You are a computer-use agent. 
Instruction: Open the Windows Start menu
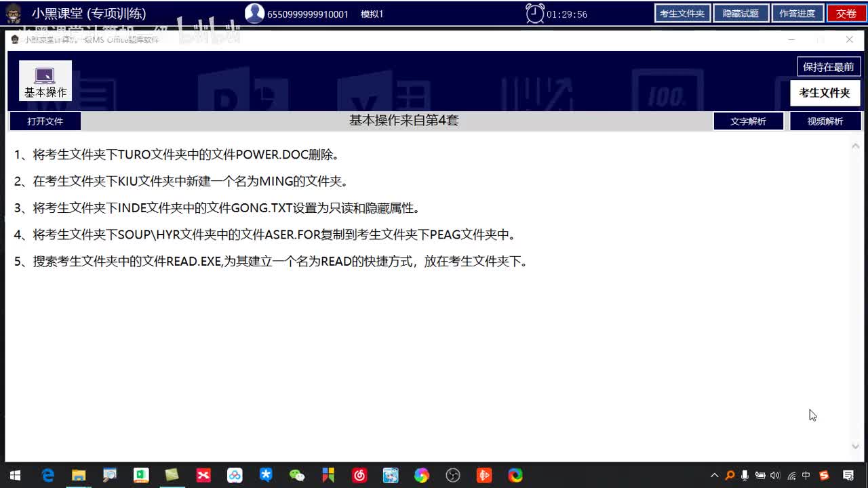click(15, 475)
